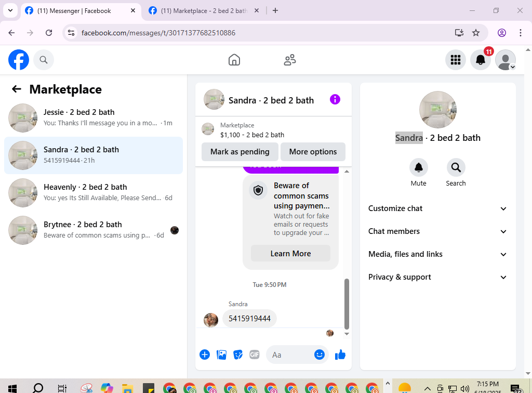Close the Messenger browser tab

tap(133, 10)
